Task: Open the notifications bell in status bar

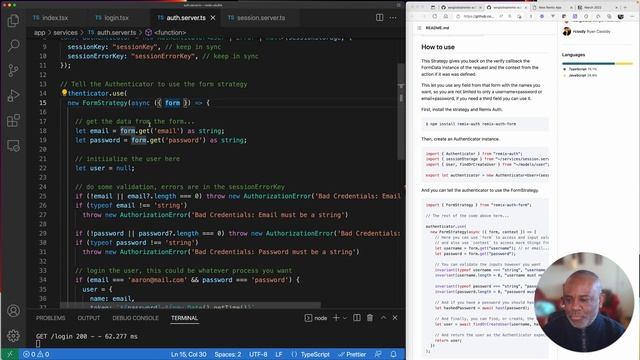Action: 393,354
